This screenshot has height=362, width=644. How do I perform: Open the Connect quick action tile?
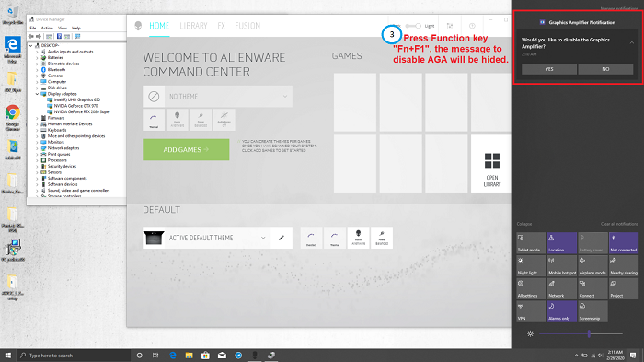click(x=592, y=288)
